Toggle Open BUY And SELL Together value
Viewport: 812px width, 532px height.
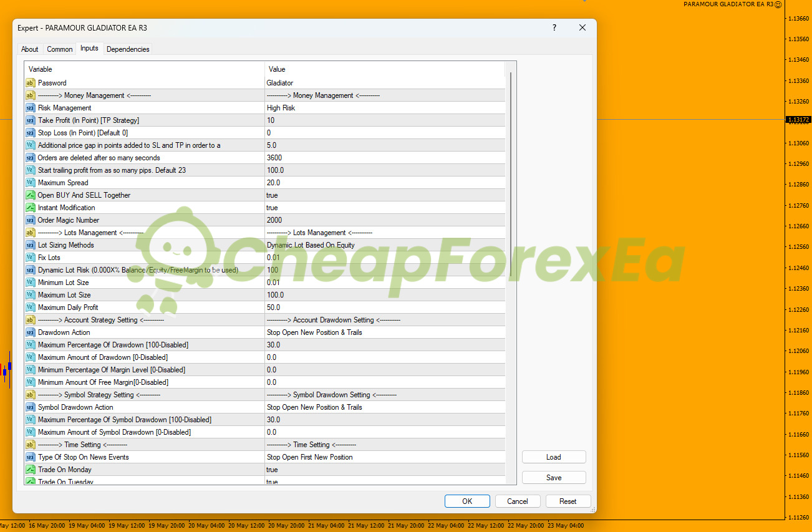point(385,195)
